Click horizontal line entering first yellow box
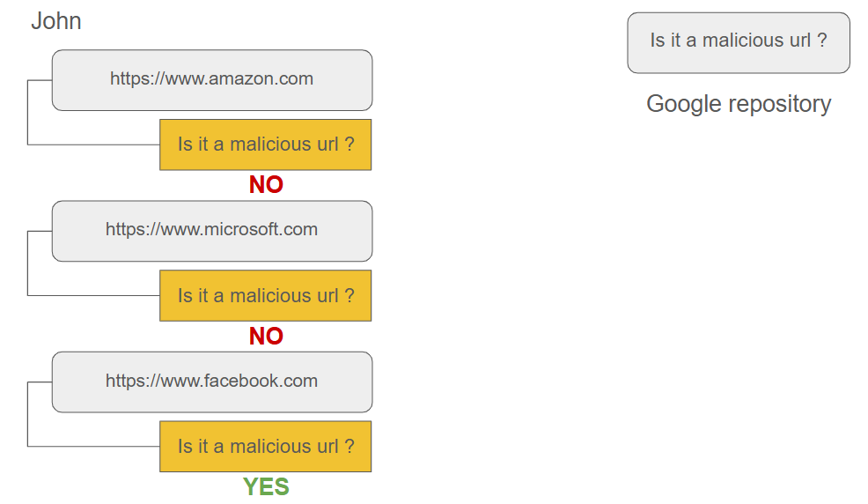This screenshot has width=868, height=504. pos(93,145)
